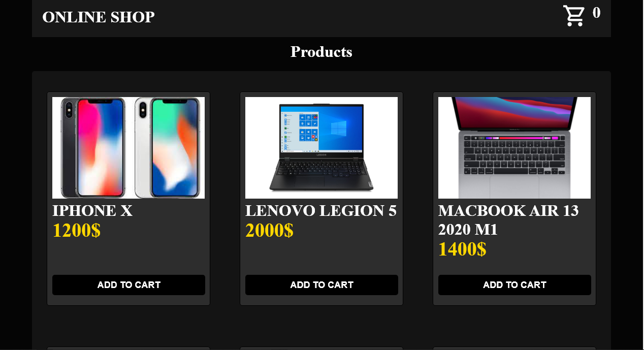Image resolution: width=644 pixels, height=350 pixels.
Task: Add the iPhone X to cart
Action: pyautogui.click(x=128, y=285)
